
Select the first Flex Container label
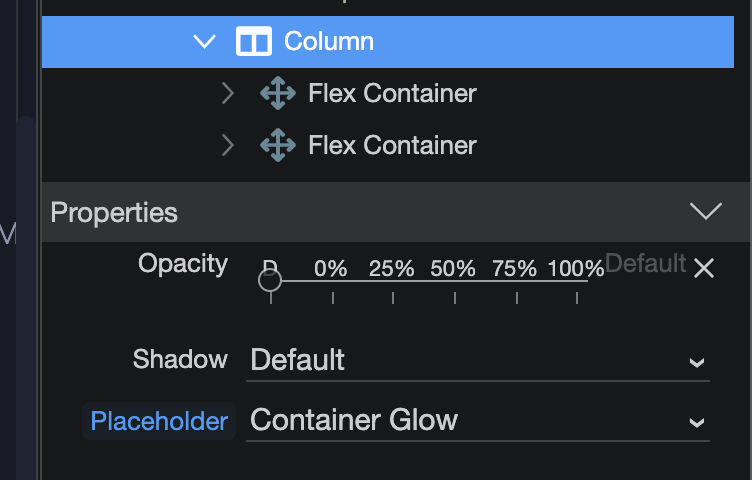[x=392, y=93]
